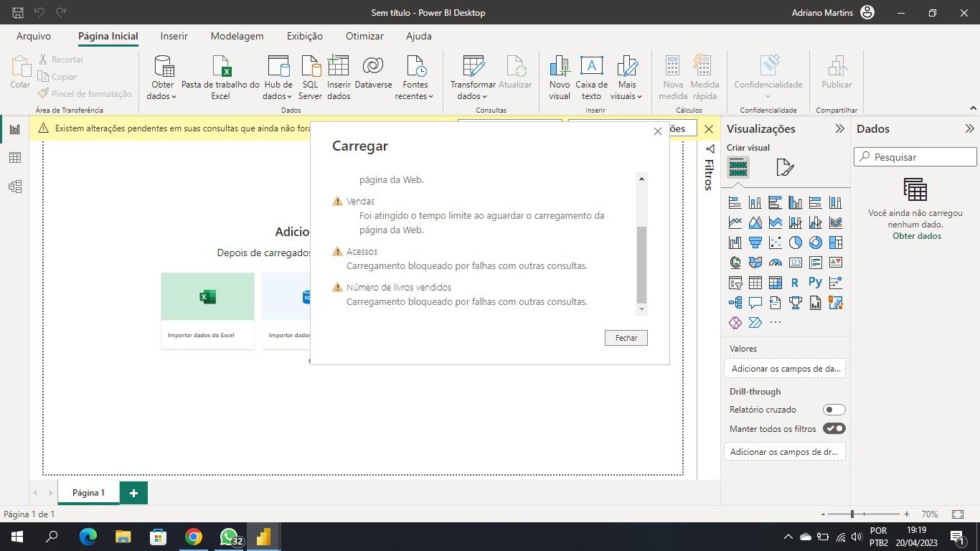Add a new report page
This screenshot has width=980, height=551.
tap(133, 493)
